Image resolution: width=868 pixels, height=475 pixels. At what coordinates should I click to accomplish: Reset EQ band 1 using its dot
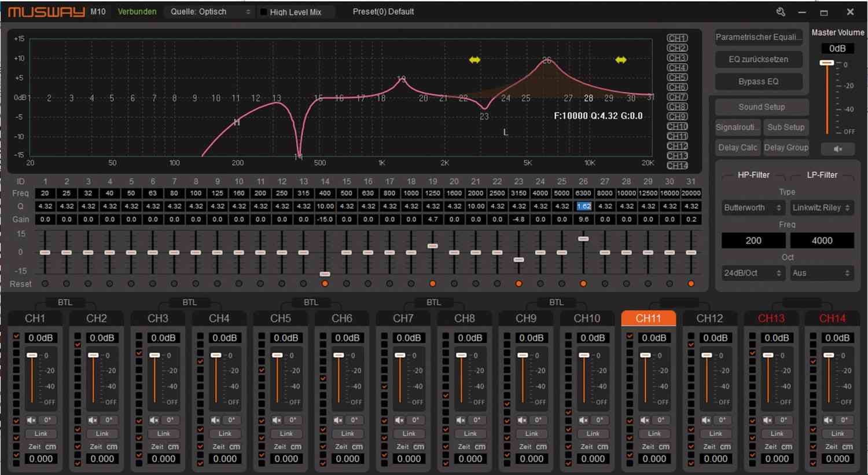tap(45, 284)
